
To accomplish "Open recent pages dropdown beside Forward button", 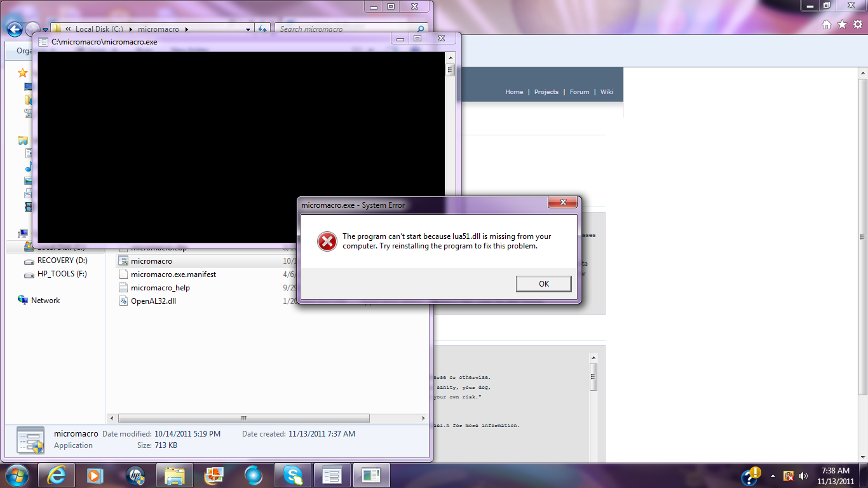I will tap(45, 30).
